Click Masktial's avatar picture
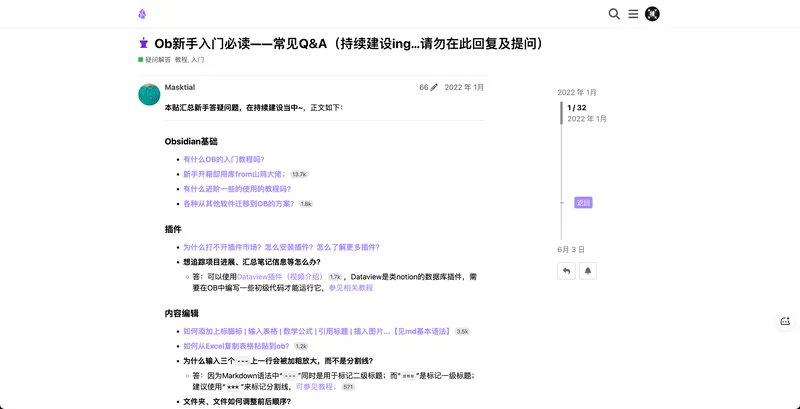This screenshot has height=409, width=800. click(x=149, y=94)
